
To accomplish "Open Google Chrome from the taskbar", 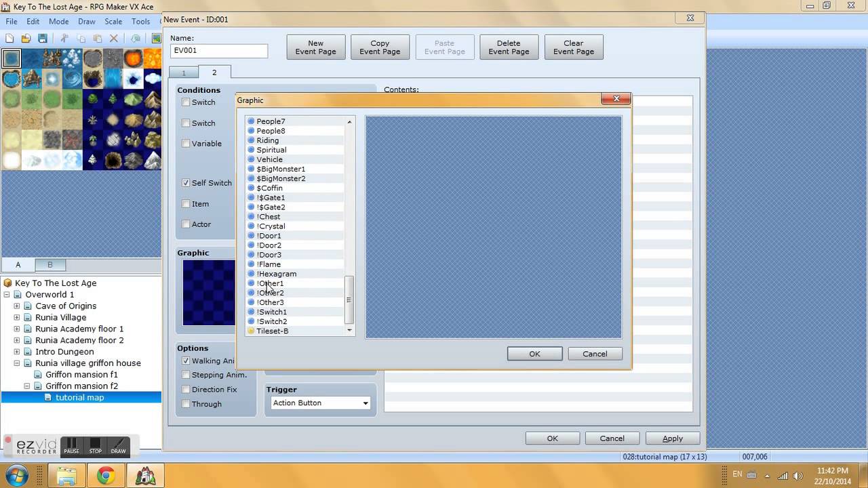I will [105, 475].
